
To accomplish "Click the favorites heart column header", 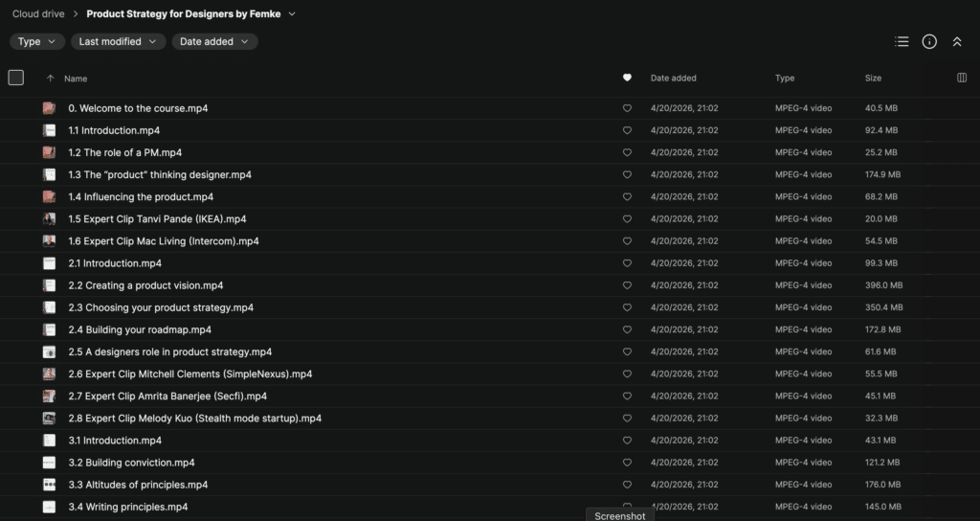I will click(x=627, y=79).
